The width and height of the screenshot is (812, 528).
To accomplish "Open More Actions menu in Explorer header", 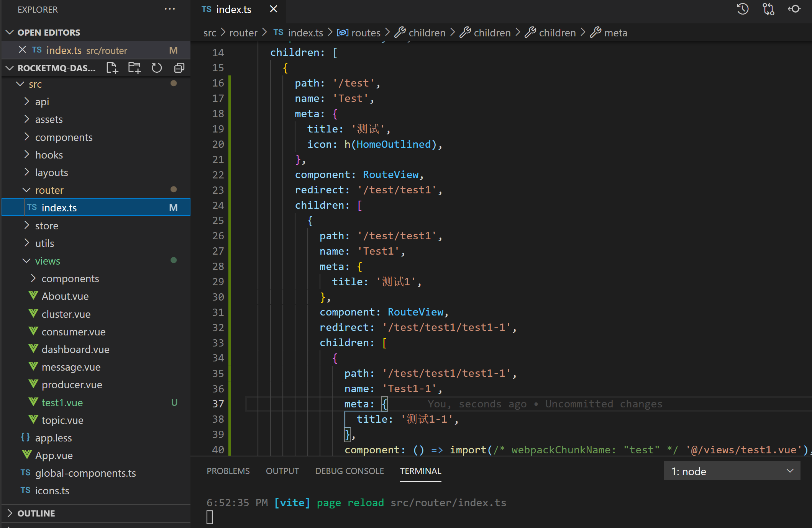I will pyautogui.click(x=170, y=9).
